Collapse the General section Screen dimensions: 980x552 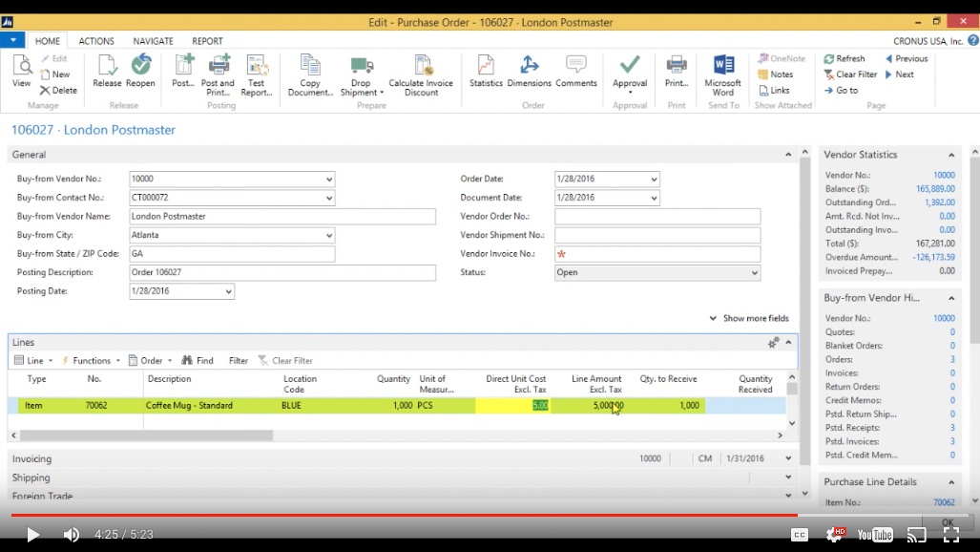coord(788,155)
